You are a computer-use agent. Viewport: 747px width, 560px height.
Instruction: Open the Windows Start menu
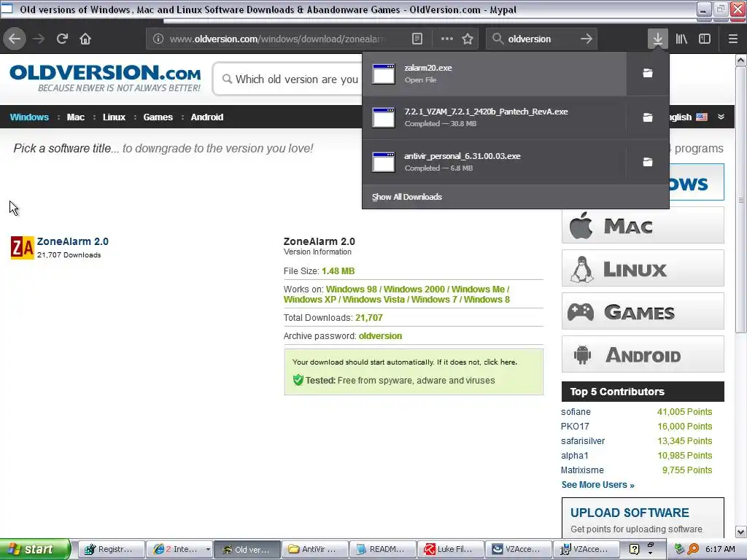[x=34, y=549]
